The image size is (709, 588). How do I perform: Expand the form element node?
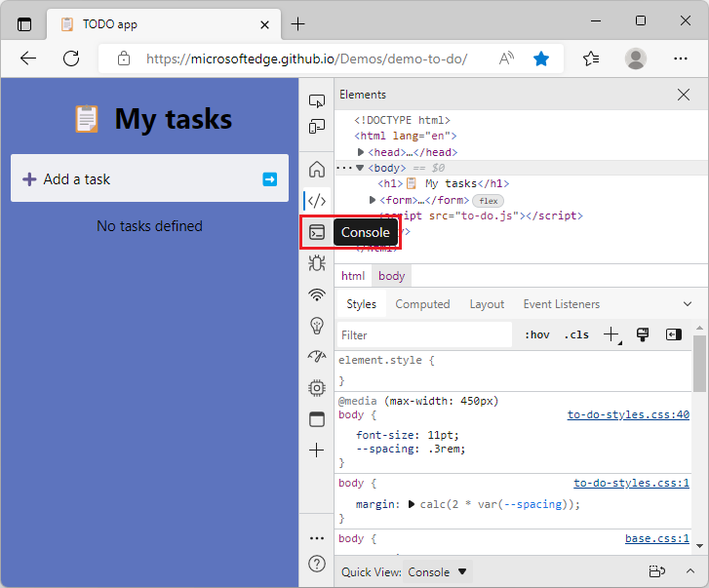click(373, 200)
